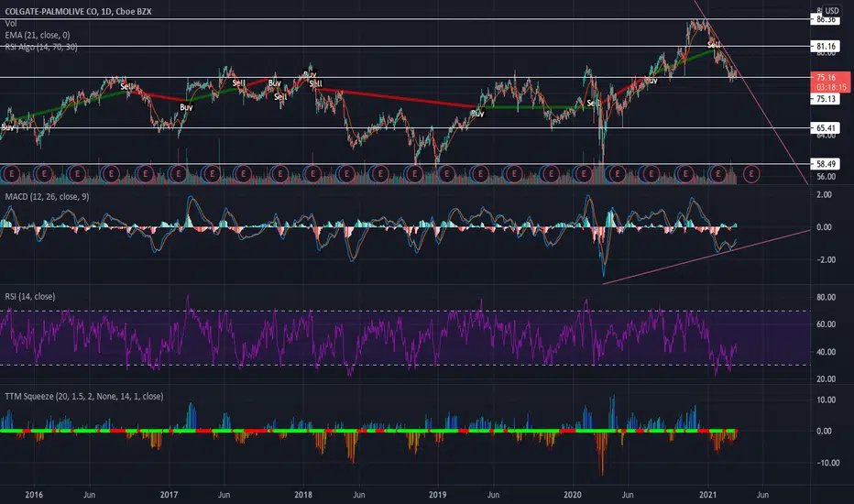
Task: Click the Buy signal label in early 2017
Action: pyautogui.click(x=186, y=107)
